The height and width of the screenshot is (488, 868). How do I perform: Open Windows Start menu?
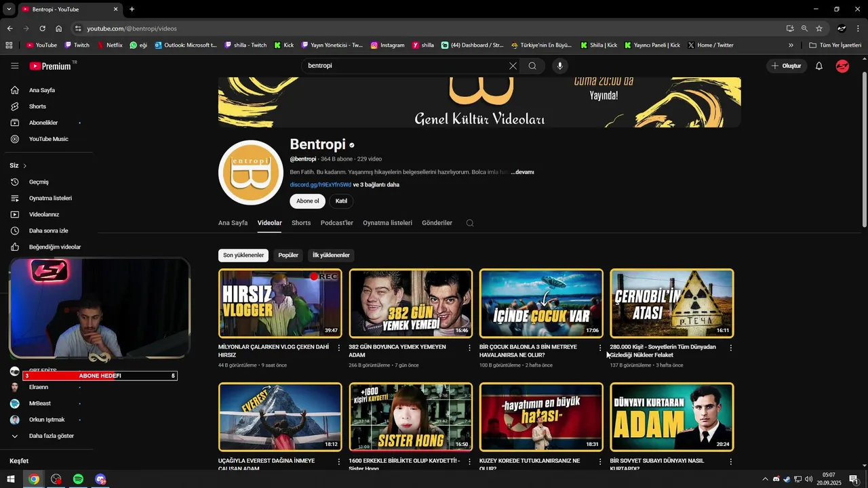(x=11, y=479)
